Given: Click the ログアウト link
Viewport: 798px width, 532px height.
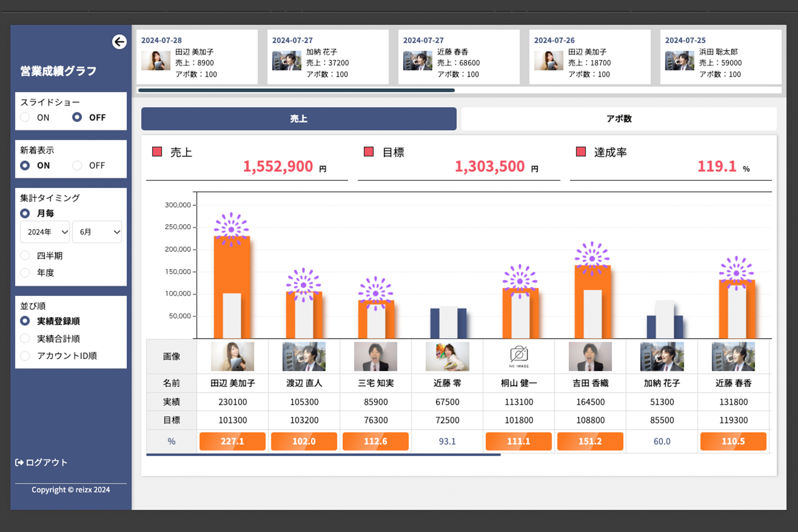Looking at the screenshot, I should coord(46,462).
